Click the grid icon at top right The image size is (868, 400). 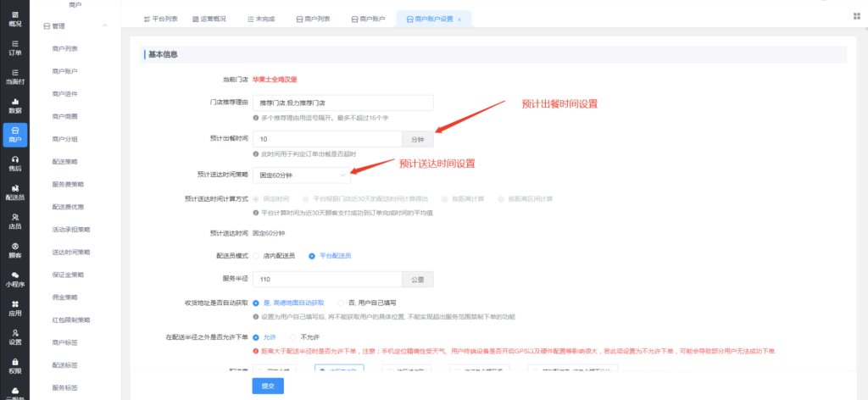tap(856, 16)
